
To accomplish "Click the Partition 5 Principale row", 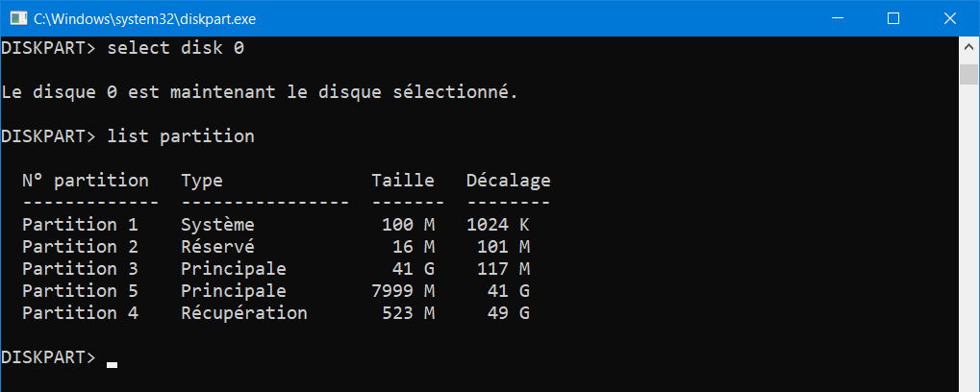I will tap(276, 291).
